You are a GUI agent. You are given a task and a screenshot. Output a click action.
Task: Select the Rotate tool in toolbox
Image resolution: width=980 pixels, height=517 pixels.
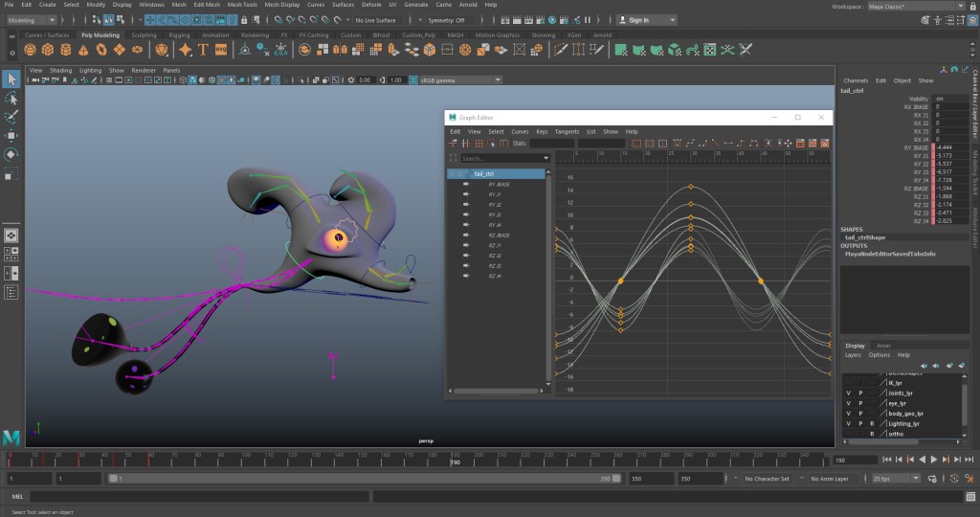[x=11, y=153]
